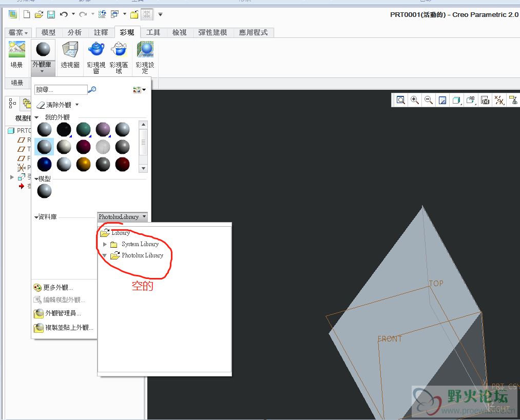Click the 搜尋 search input field
Image resolution: width=520 pixels, height=420 pixels.
click(61, 90)
